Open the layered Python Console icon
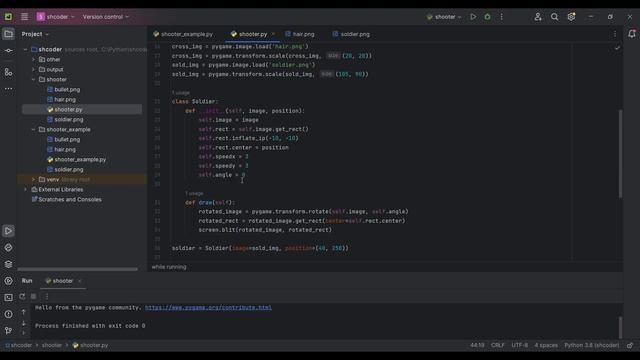This screenshot has height=360, width=640. coord(8,264)
